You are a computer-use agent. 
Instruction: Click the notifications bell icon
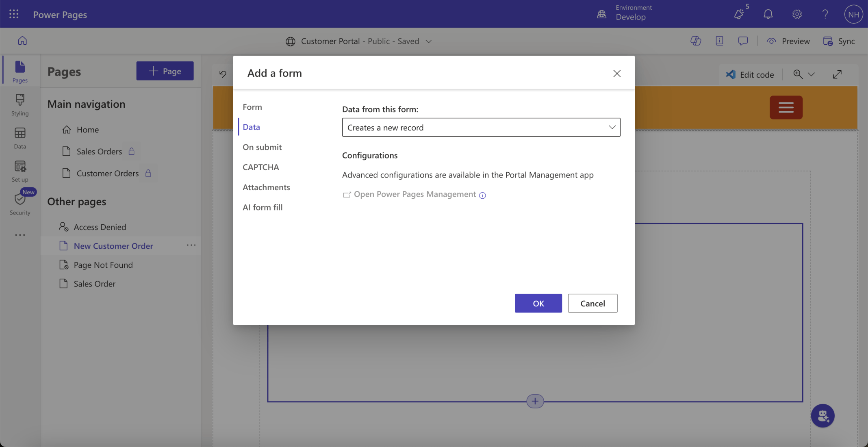pyautogui.click(x=768, y=14)
